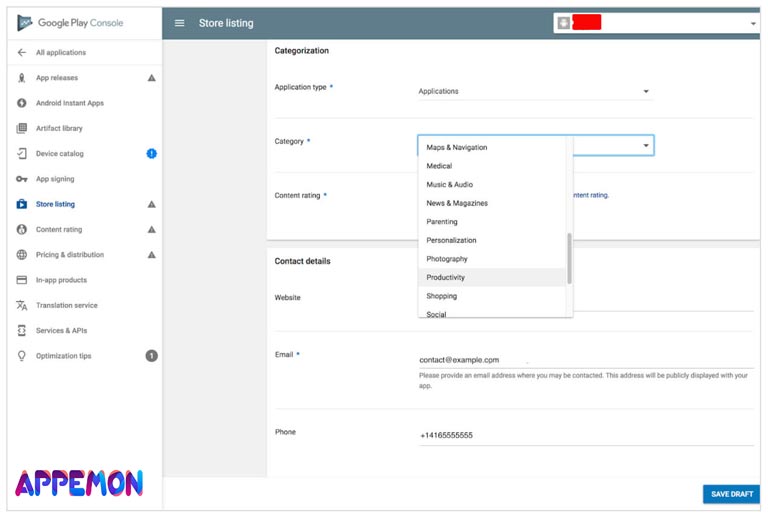768x517 pixels.
Task: Open Content rating section
Action: [59, 229]
